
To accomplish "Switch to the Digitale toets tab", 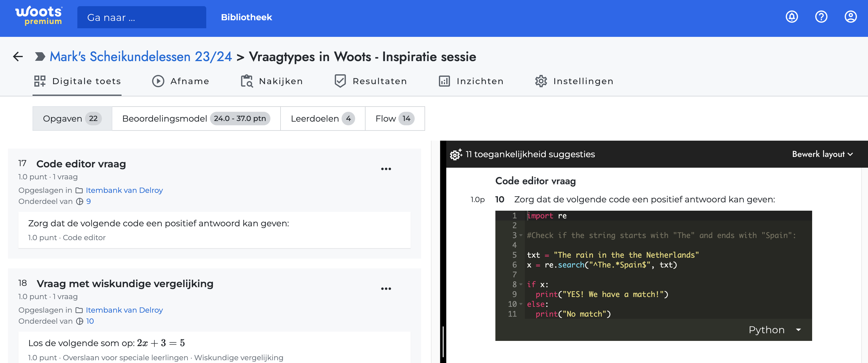I will [x=77, y=81].
